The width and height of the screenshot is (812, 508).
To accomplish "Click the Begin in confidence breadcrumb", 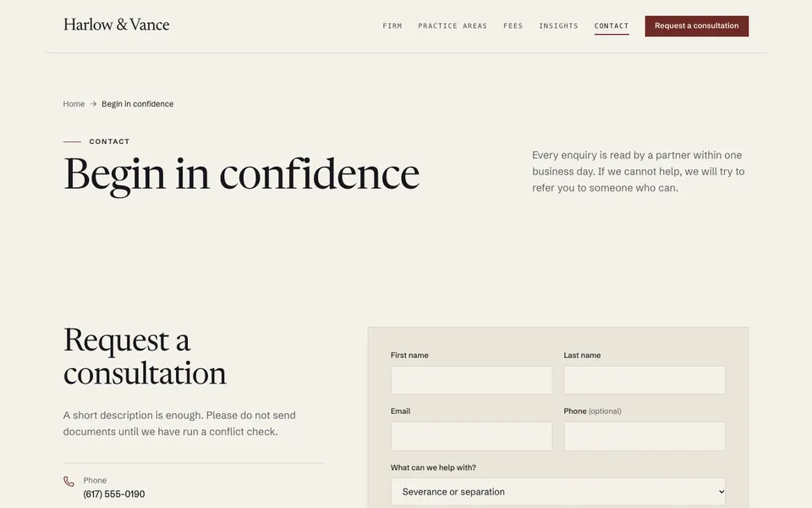I will click(x=138, y=103).
